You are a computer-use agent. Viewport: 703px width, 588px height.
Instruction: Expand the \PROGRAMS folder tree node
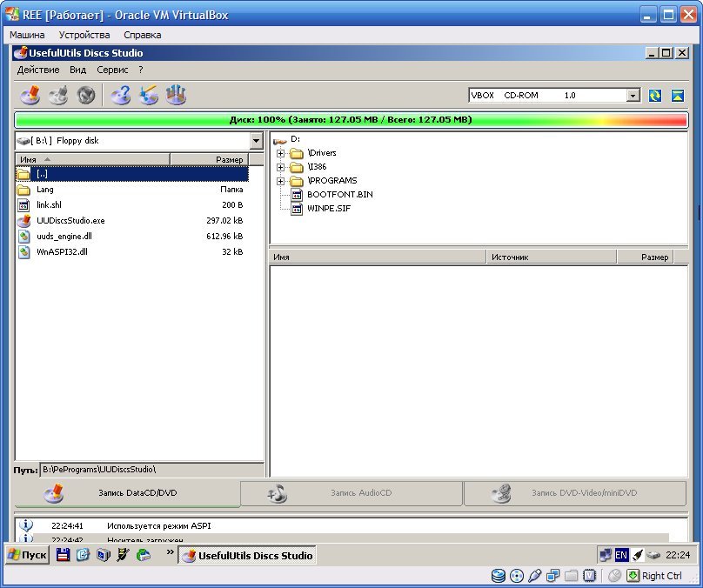(x=281, y=181)
